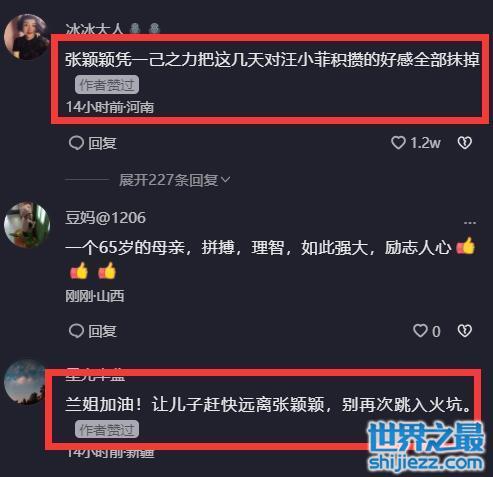Image resolution: width=493 pixels, height=477 pixels.
Task: Open 豆妈@1206's avatar picture
Action: click(x=27, y=225)
